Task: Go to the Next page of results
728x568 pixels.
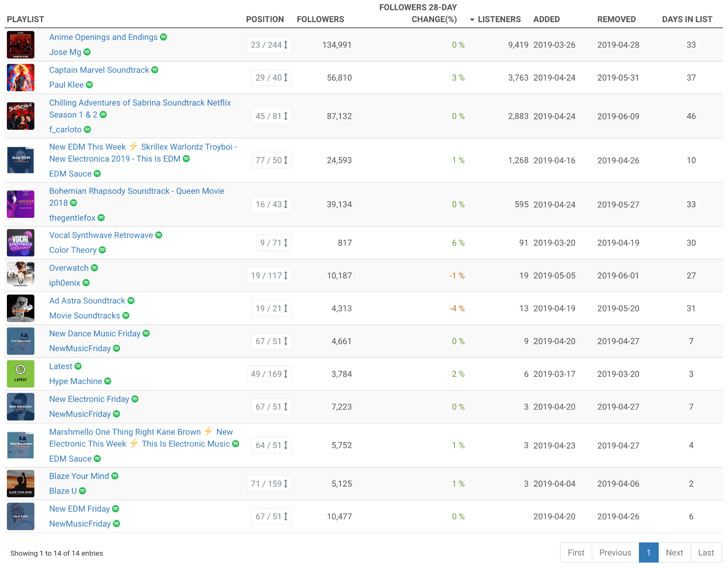Action: click(674, 552)
